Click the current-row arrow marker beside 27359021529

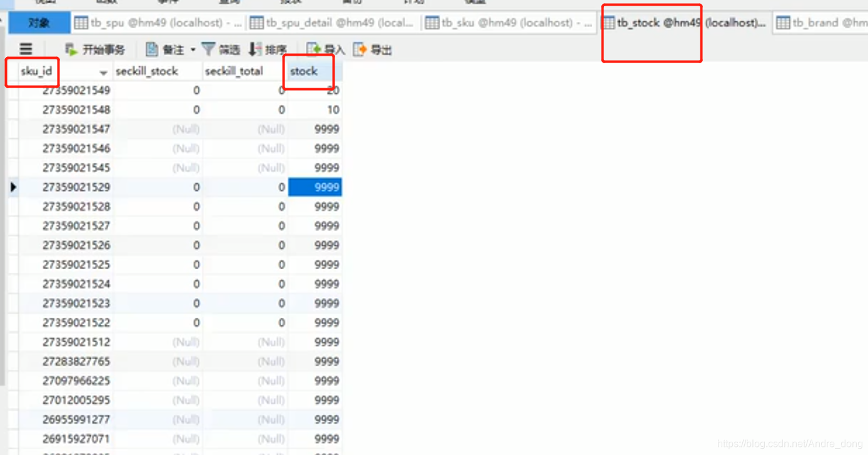pyautogui.click(x=13, y=187)
